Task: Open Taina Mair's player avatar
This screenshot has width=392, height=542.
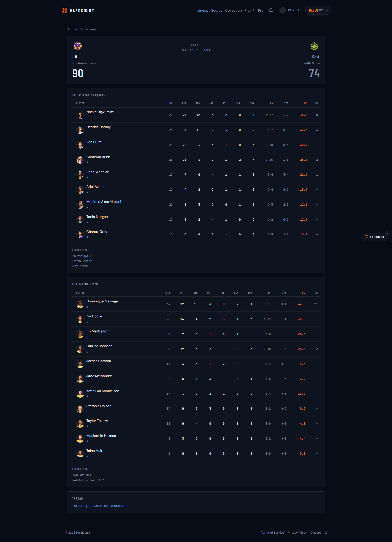Action: click(80, 454)
